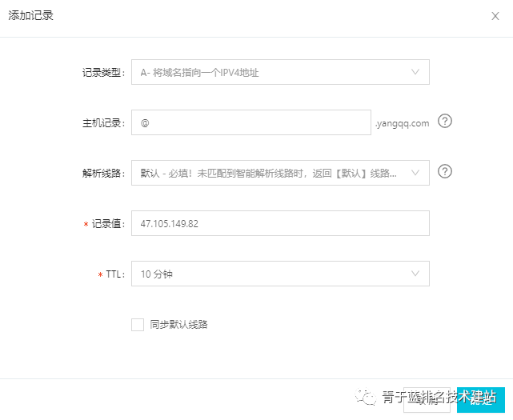Show help for 解析线路
Viewport: 513px width, 420px height.
445,171
